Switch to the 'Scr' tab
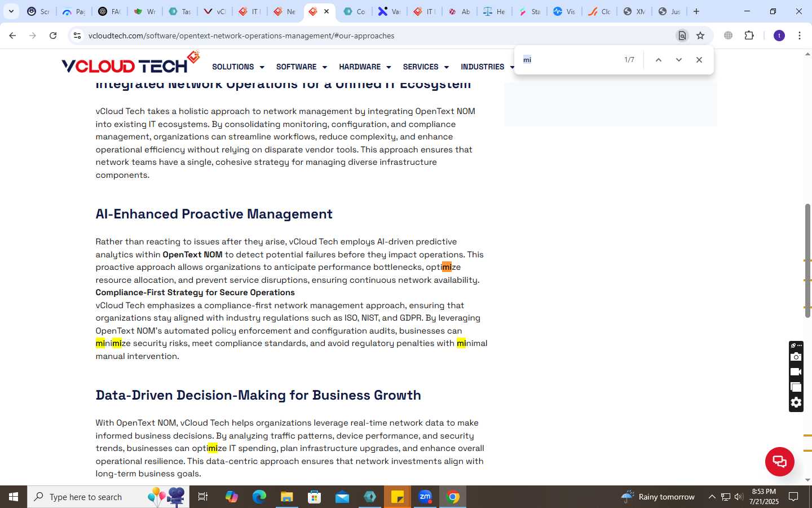The height and width of the screenshot is (508, 812). tap(38, 11)
